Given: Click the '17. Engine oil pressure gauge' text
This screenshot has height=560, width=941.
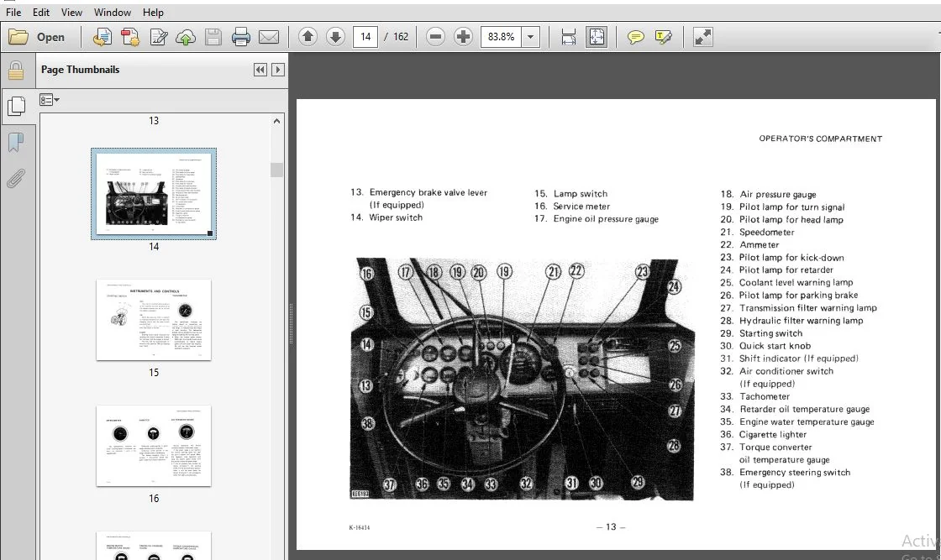Looking at the screenshot, I should (597, 219).
